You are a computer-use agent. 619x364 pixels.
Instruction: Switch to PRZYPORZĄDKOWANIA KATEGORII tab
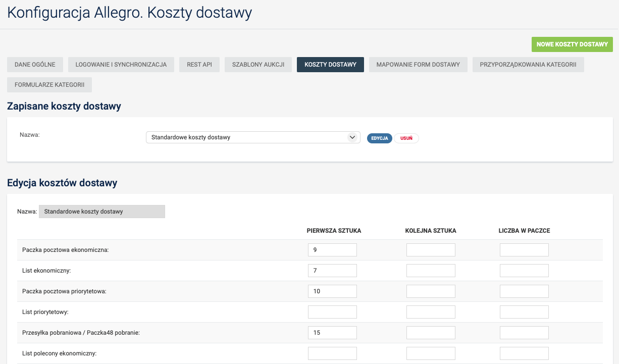528,65
